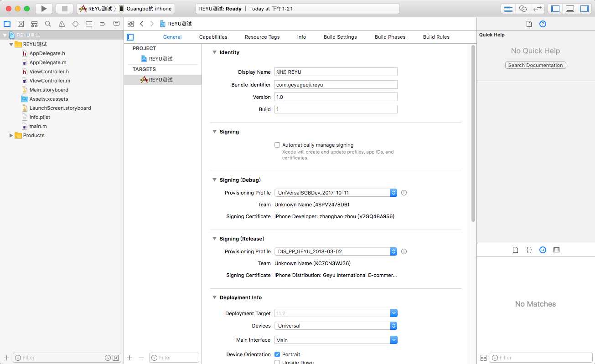595x364 pixels.
Task: Go back in editor history
Action: [142, 24]
